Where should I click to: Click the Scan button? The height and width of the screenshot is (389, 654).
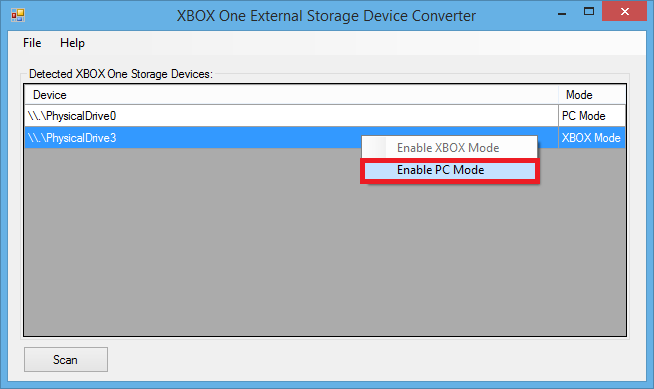[x=65, y=359]
